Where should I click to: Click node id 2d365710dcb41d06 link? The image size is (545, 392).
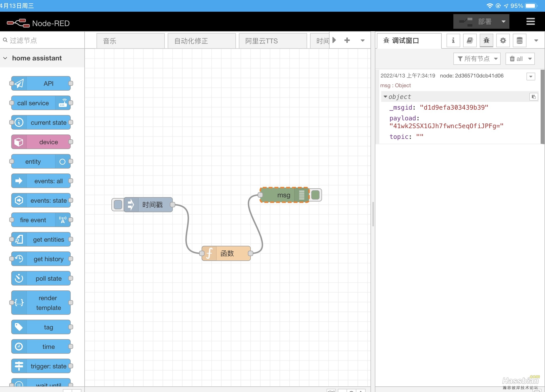[472, 76]
